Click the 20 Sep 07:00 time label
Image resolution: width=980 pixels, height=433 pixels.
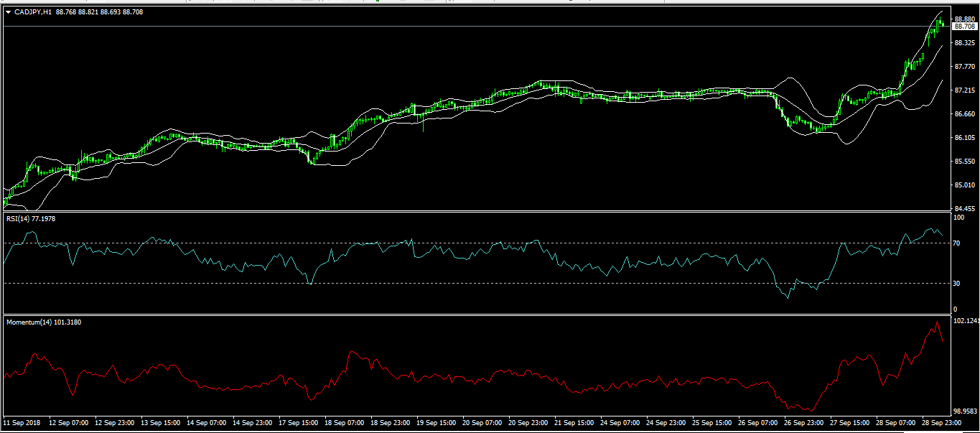[x=483, y=423]
